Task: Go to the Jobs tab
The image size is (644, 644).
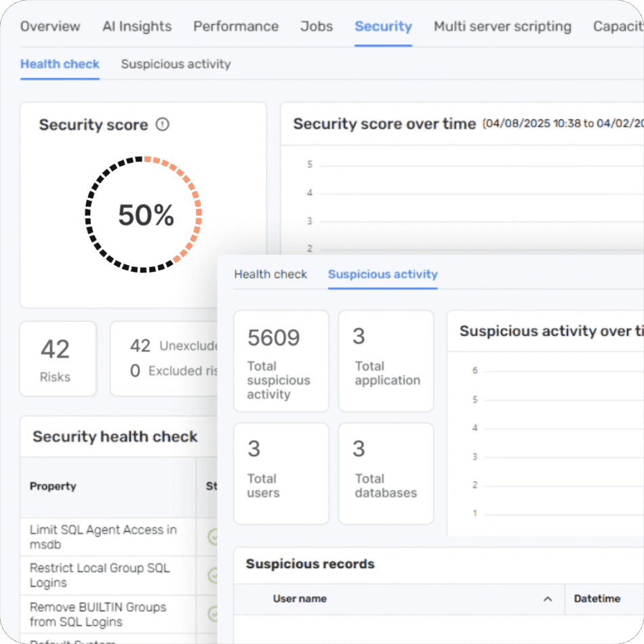Action: 317,26
